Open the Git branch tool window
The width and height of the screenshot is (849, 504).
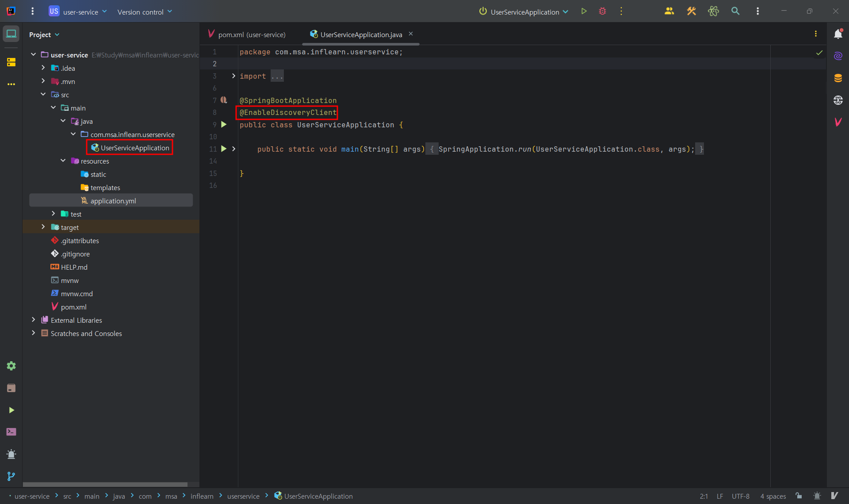pos(11,476)
